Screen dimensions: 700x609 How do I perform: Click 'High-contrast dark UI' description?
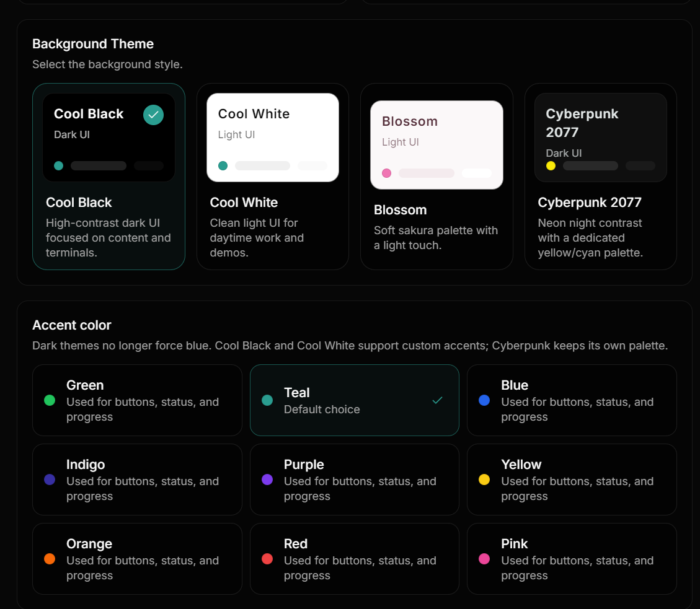coord(109,238)
